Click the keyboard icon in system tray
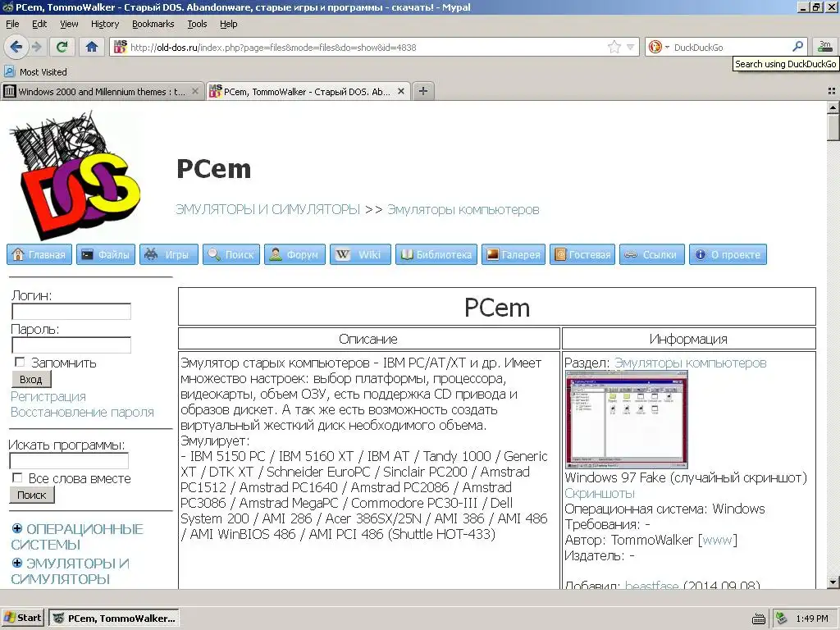Image resolution: width=840 pixels, height=630 pixels. pyautogui.click(x=758, y=619)
